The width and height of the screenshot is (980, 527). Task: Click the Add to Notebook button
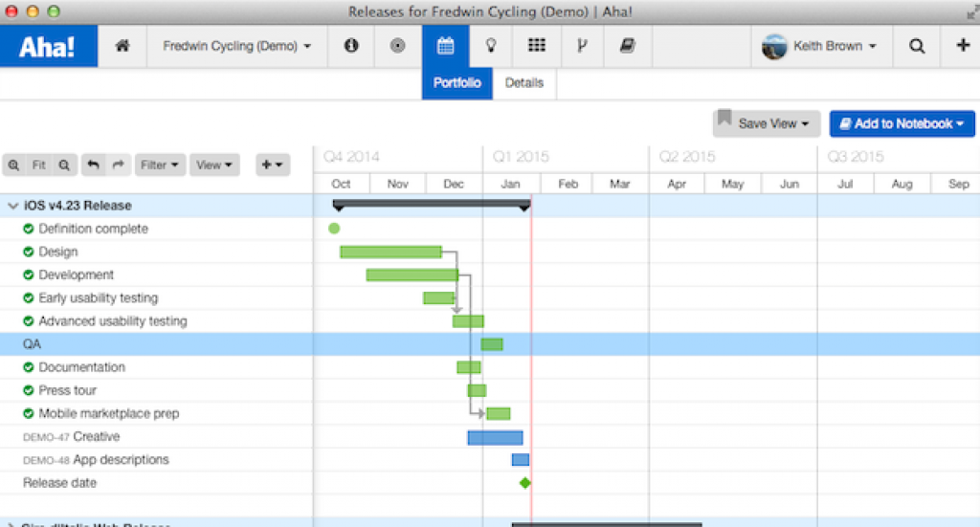click(902, 123)
